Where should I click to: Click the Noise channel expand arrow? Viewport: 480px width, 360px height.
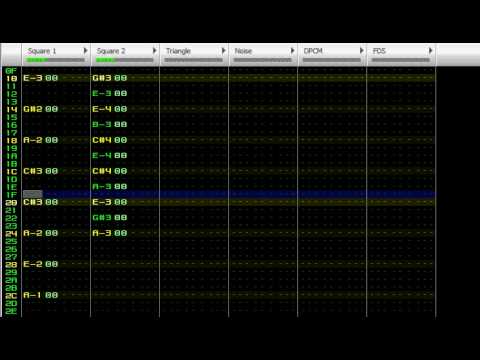click(x=292, y=51)
